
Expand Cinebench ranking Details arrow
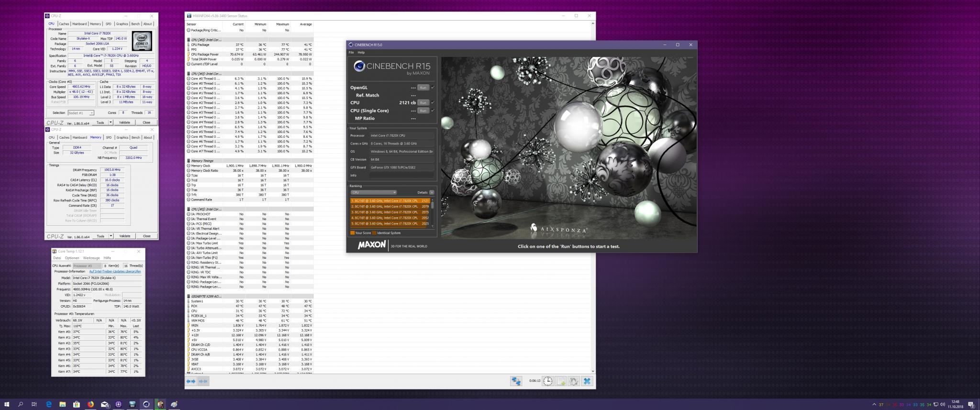432,192
